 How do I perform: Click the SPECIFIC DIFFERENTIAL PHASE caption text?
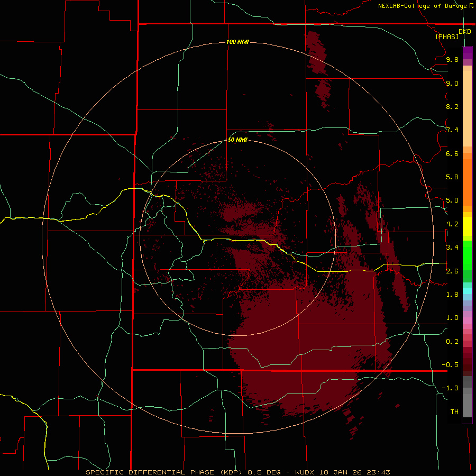[x=151, y=472]
